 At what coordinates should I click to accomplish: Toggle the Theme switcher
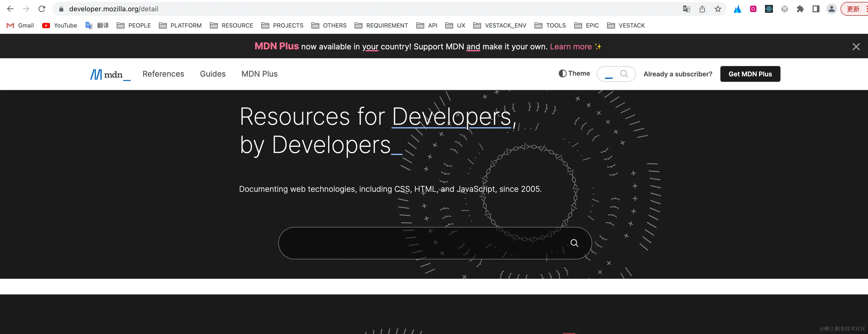click(x=574, y=74)
